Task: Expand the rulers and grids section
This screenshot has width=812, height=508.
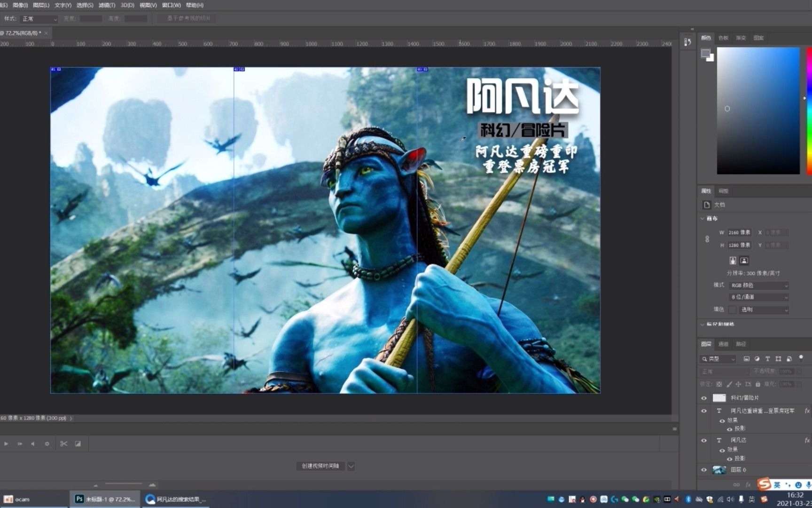Action: (x=703, y=325)
